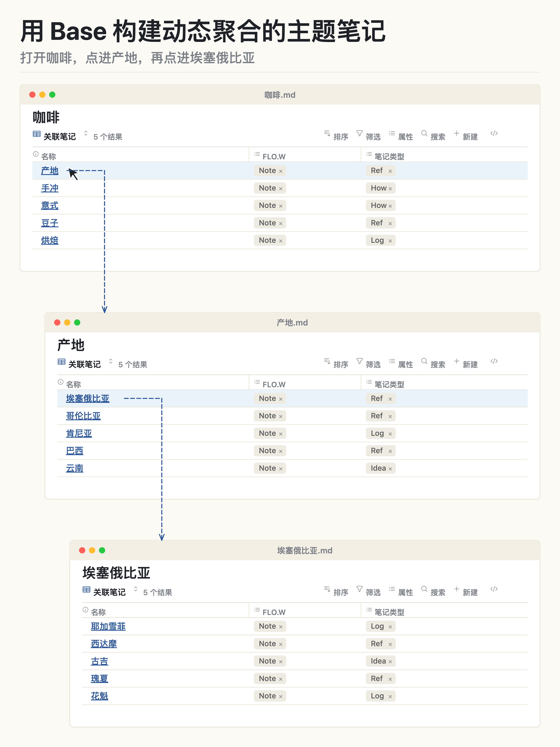
Task: Remove How tag on 手冲 row
Action: click(x=390, y=189)
